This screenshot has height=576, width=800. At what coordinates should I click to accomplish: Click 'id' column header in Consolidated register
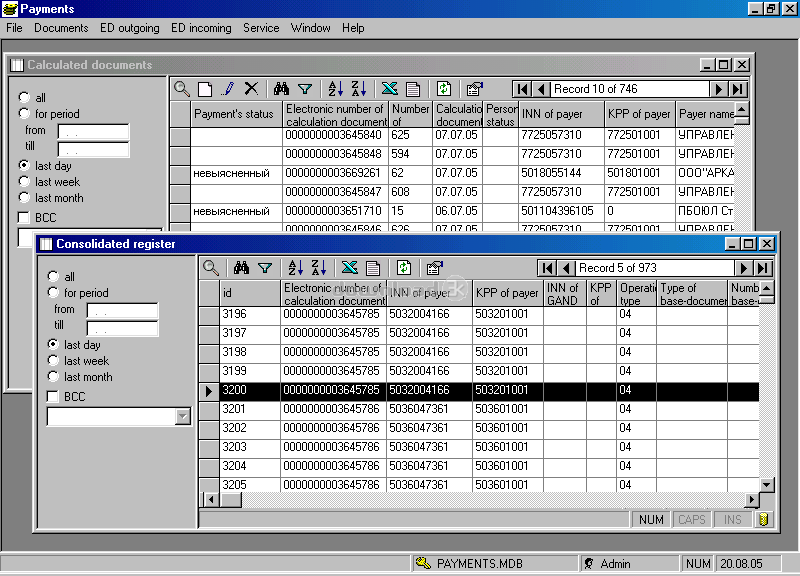tap(249, 293)
